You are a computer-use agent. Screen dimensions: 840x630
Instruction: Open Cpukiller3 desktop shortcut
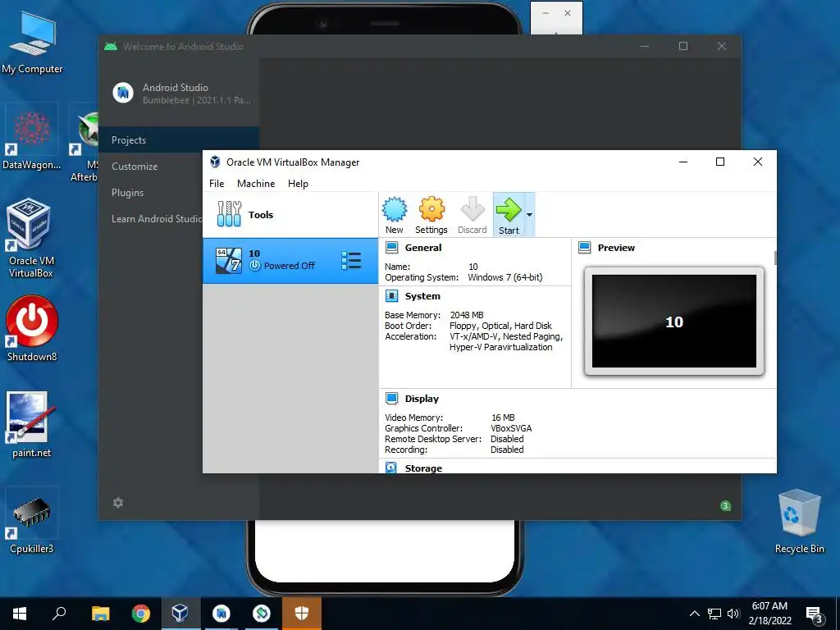[32, 519]
